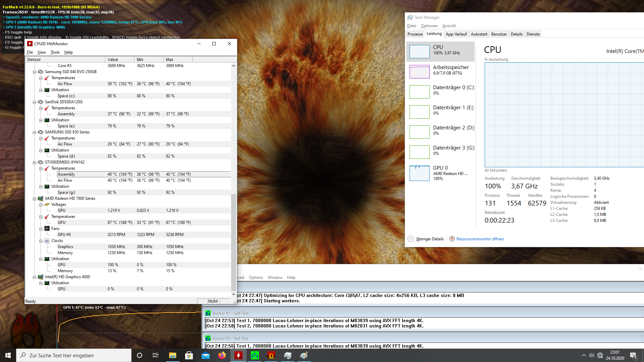The image size is (644, 362).
Task: Open the Paint taskbar icon
Action: [304, 355]
